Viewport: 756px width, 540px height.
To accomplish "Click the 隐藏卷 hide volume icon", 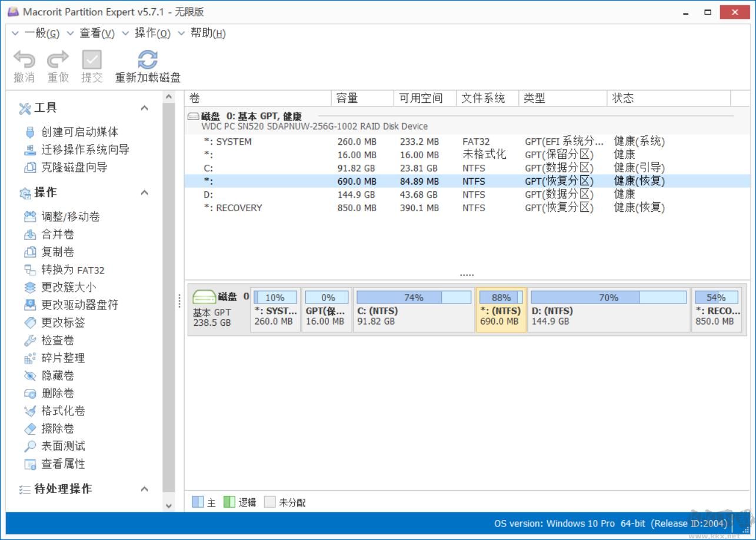I will 29,375.
